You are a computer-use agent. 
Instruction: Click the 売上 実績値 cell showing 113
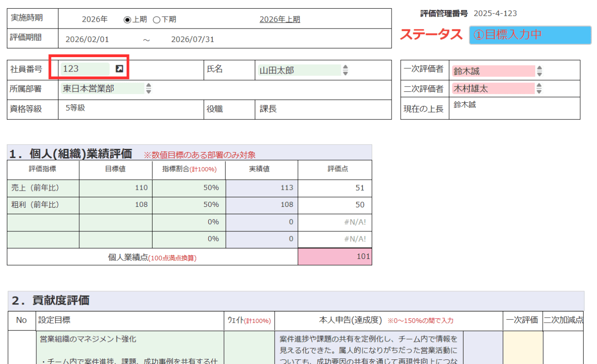262,188
